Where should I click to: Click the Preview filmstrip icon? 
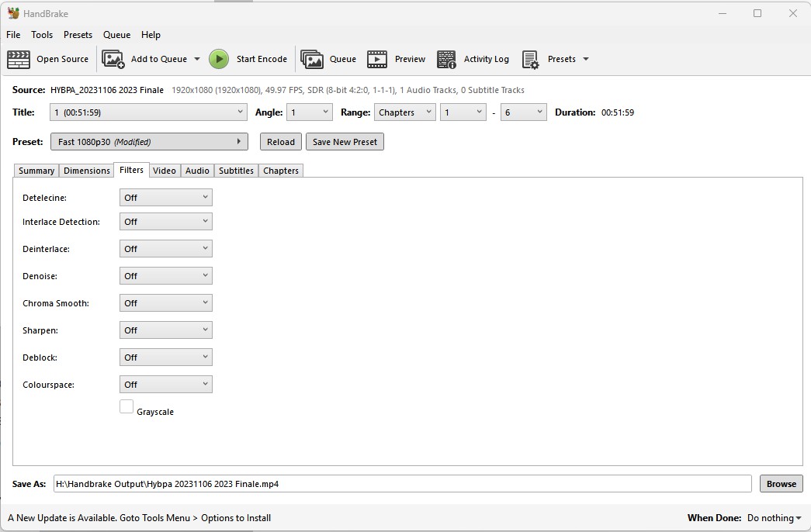point(377,59)
